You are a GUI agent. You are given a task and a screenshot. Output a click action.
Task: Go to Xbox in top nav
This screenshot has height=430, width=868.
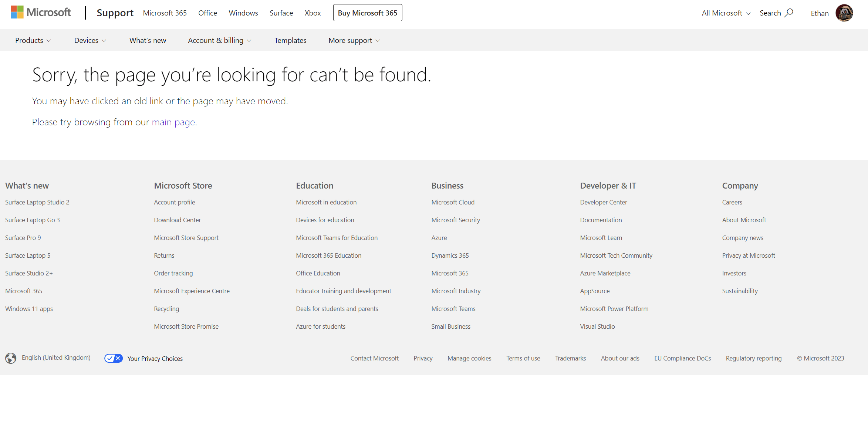pyautogui.click(x=313, y=13)
